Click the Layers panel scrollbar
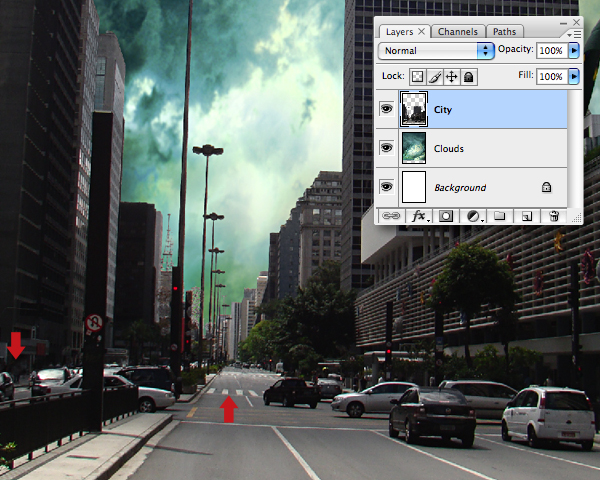The width and height of the screenshot is (600, 480). click(575, 149)
